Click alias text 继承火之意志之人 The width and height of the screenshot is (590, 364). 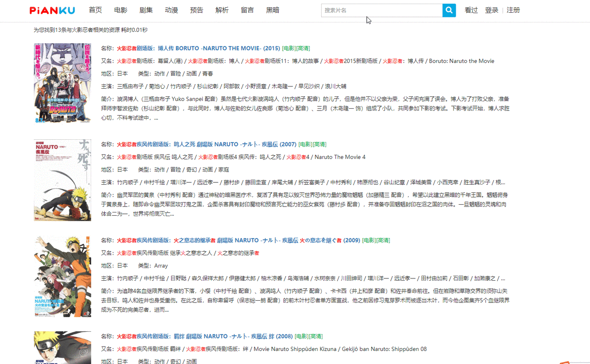point(191,253)
